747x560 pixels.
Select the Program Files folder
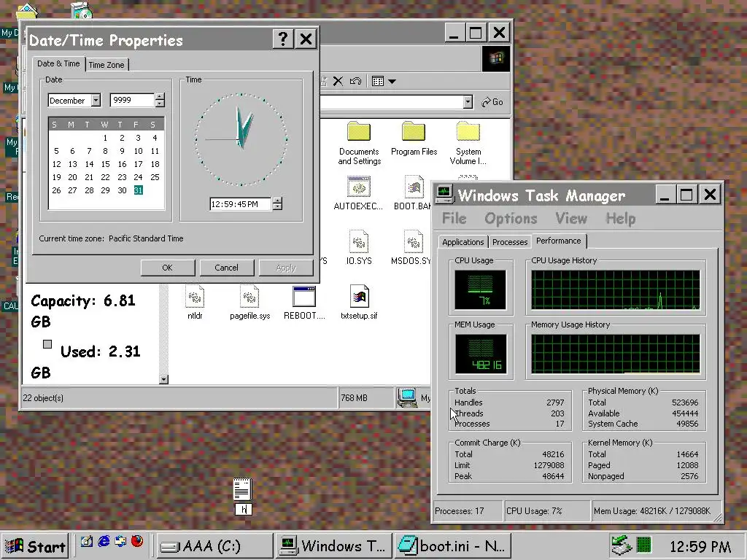point(414,139)
